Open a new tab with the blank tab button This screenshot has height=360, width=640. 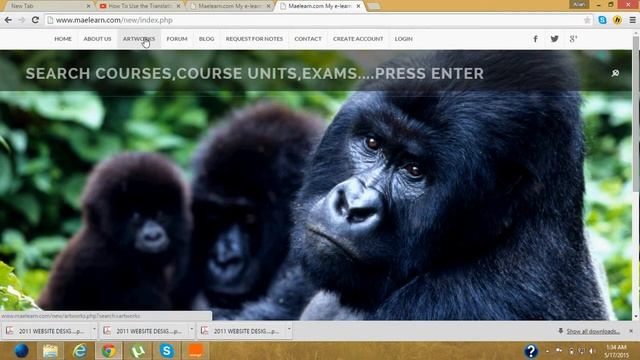pyautogui.click(x=373, y=6)
